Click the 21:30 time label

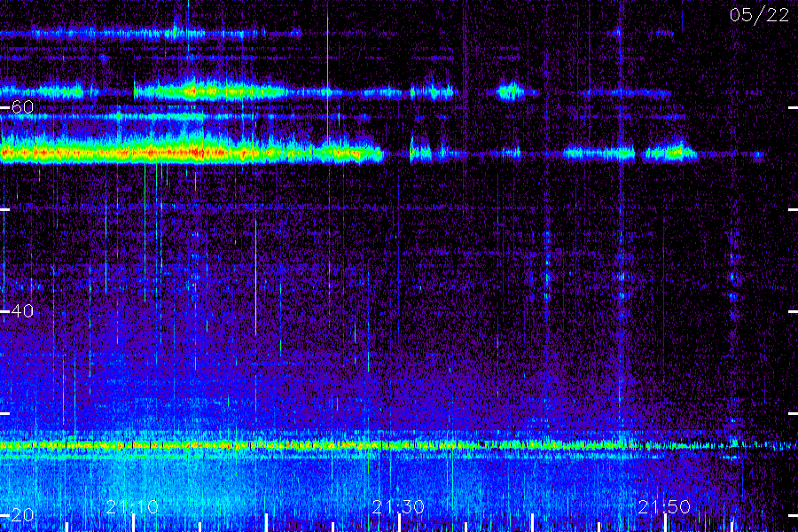point(398,506)
